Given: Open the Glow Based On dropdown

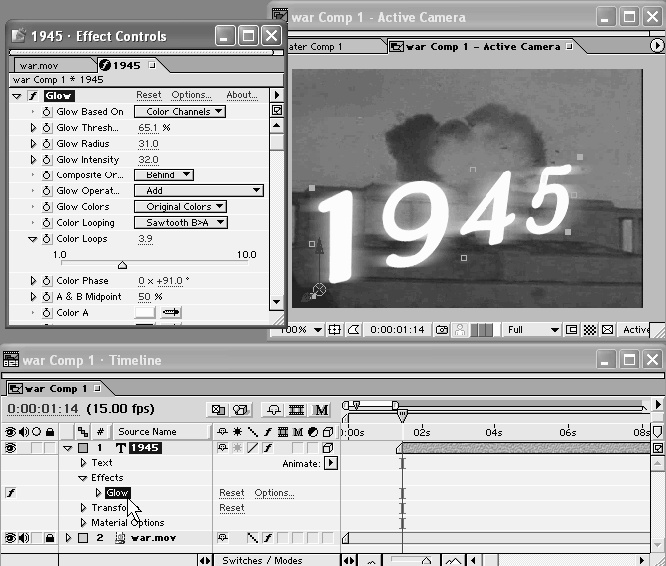Looking at the screenshot, I should [179, 112].
